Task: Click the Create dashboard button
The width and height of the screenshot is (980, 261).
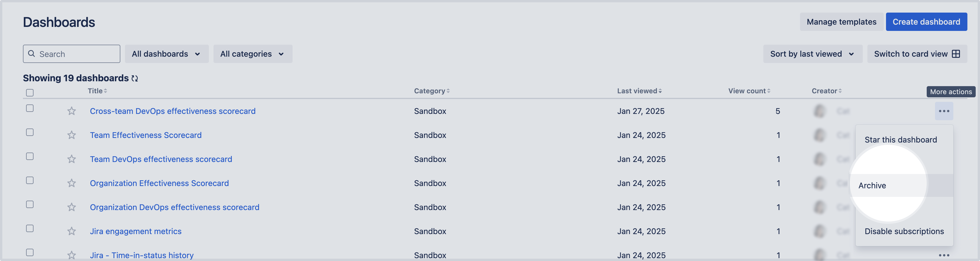Action: click(926, 22)
